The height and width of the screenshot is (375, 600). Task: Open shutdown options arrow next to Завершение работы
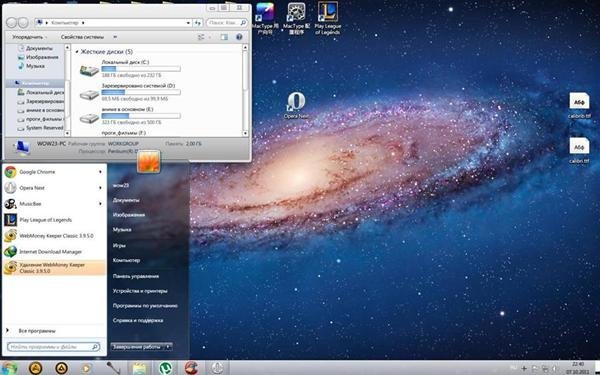point(168,347)
